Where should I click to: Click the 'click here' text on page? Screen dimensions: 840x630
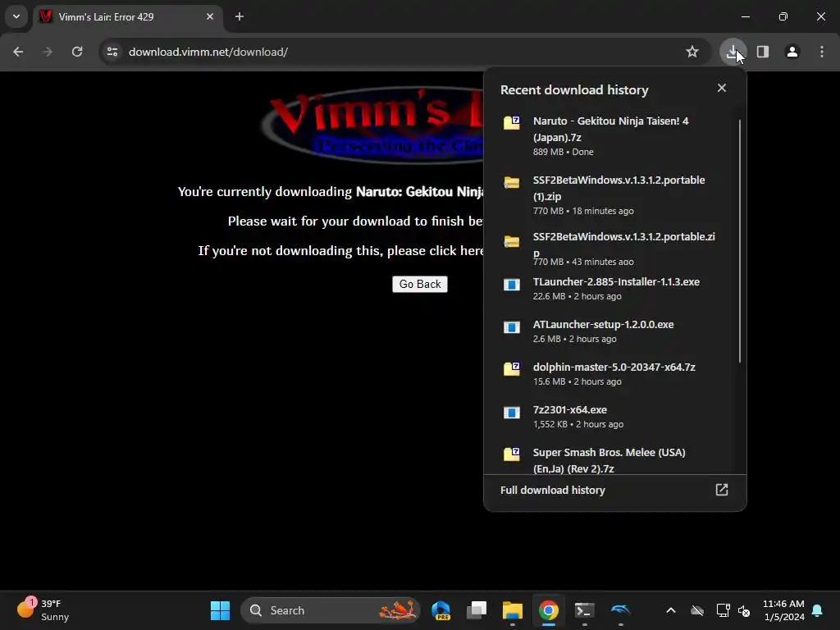tap(455, 251)
